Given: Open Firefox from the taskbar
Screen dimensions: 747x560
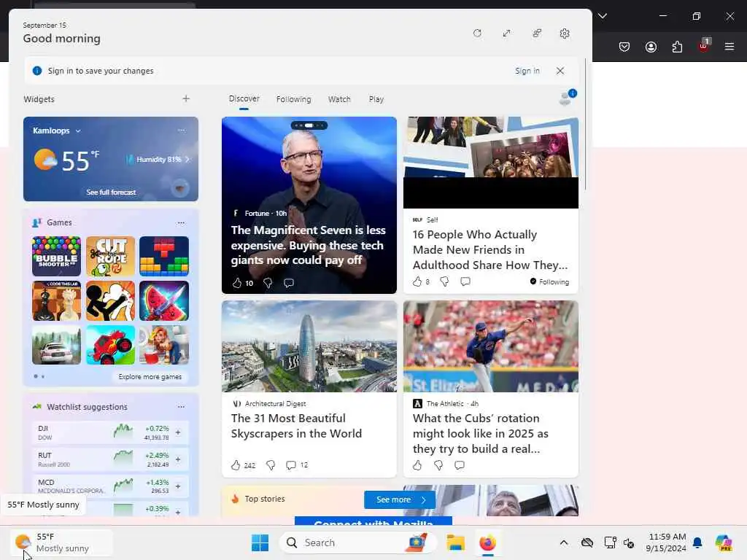Looking at the screenshot, I should 487,542.
